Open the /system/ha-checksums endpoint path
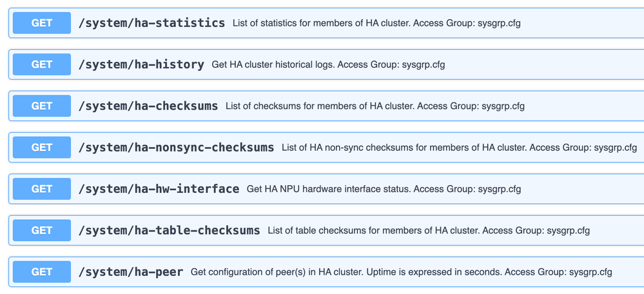Screen dimensions: 644x294 tap(148, 106)
